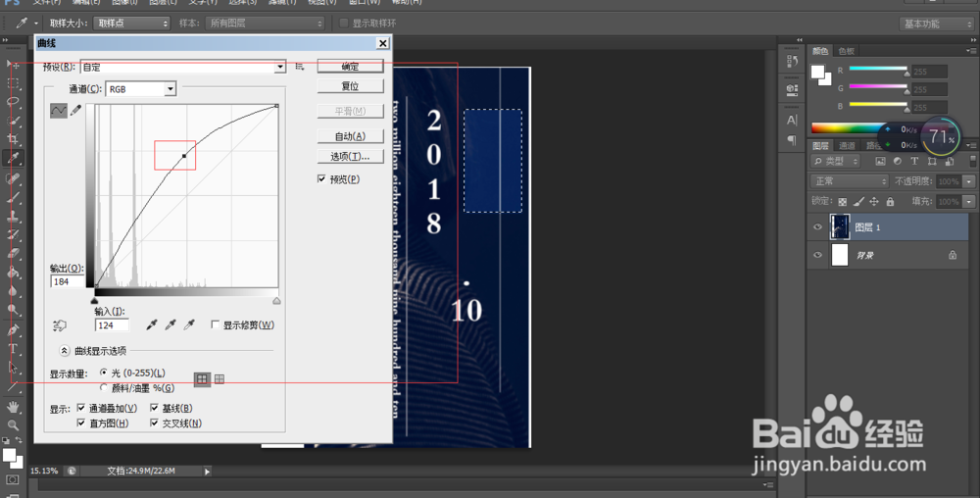Select 光 (0-255)(L) radio button

pyautogui.click(x=104, y=373)
